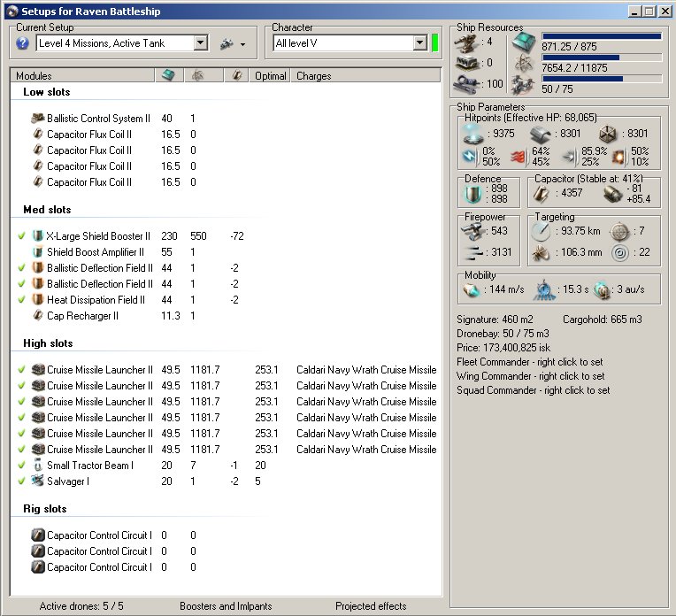Open Active drones 5 / 5 panel
Image resolution: width=676 pixels, height=616 pixels.
(x=81, y=606)
